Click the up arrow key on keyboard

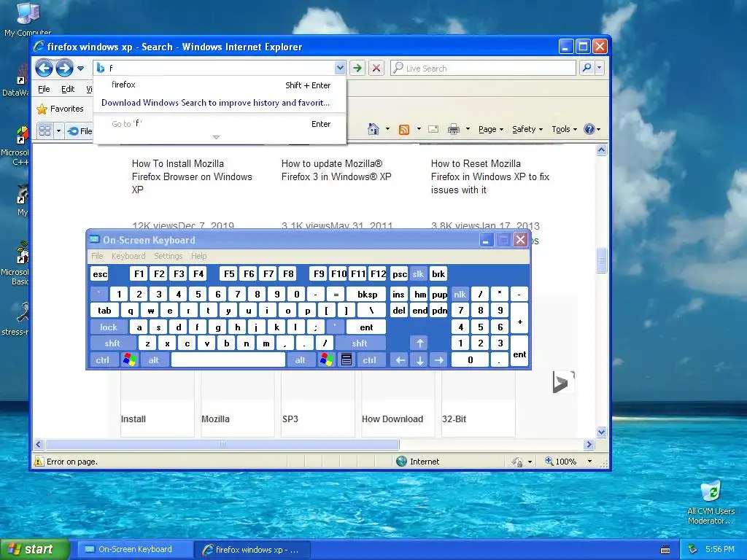[419, 343]
